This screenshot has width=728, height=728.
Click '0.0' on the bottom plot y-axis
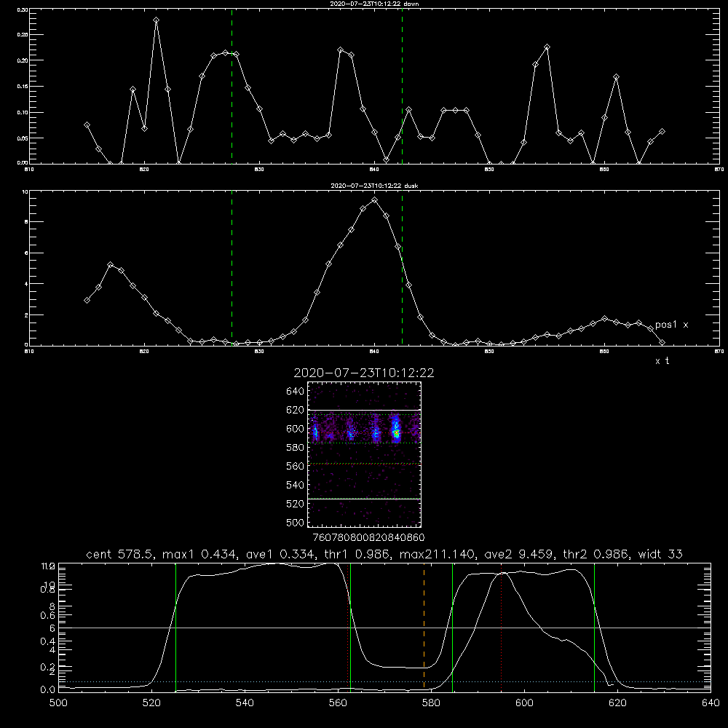[x=47, y=690]
